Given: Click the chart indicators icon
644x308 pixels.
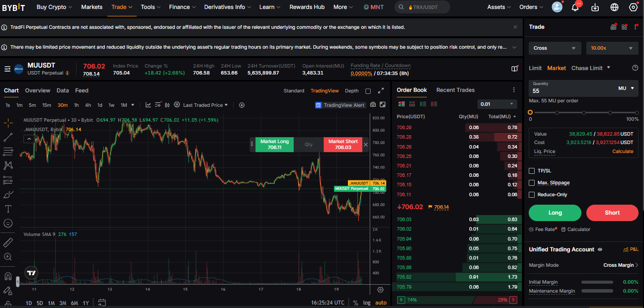Looking at the screenshot, I should [x=148, y=105].
